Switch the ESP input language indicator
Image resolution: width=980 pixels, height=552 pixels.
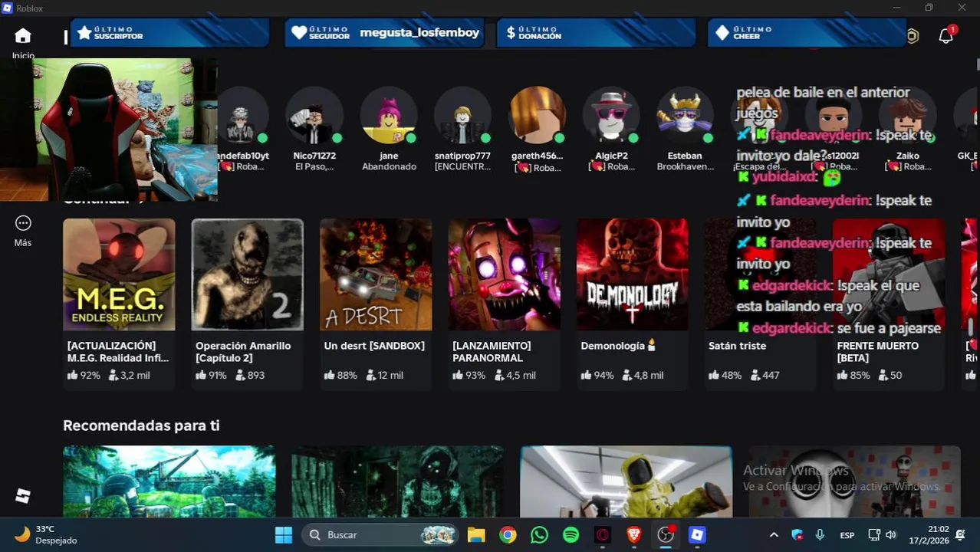click(847, 534)
